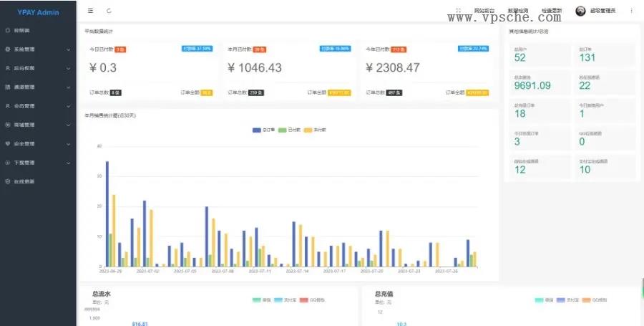Expand the 会员管理 menu chevron
This screenshot has width=644, height=326.
[68, 106]
